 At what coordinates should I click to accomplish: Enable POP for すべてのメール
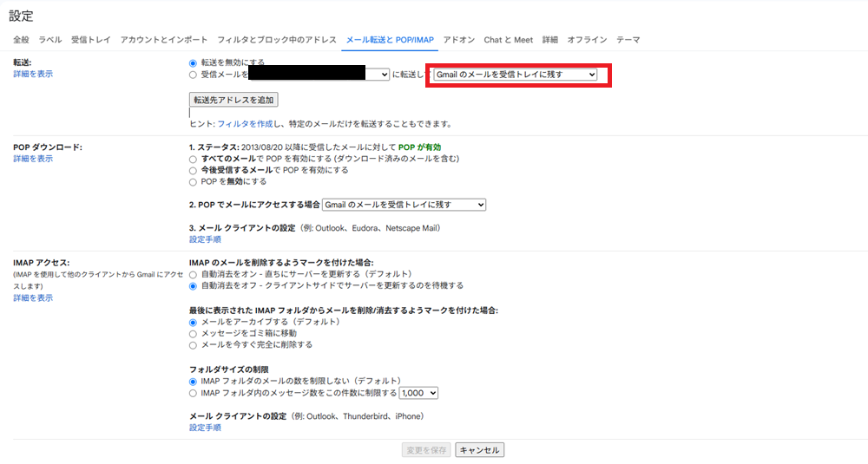pyautogui.click(x=193, y=160)
